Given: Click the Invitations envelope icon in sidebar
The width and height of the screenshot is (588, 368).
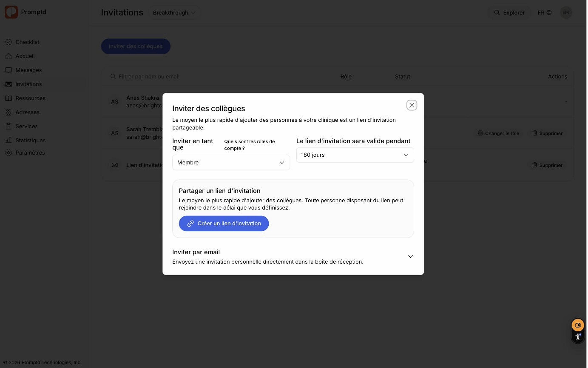Looking at the screenshot, I should [9, 84].
